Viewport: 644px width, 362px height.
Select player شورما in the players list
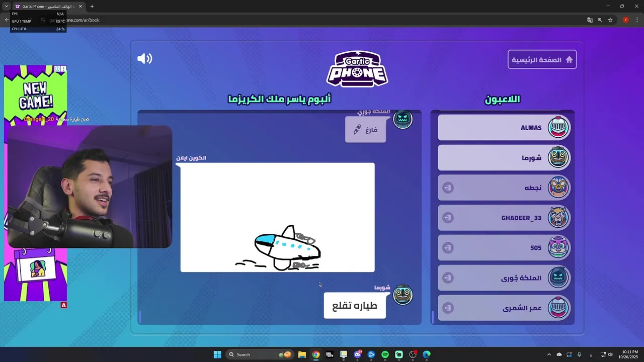click(504, 158)
